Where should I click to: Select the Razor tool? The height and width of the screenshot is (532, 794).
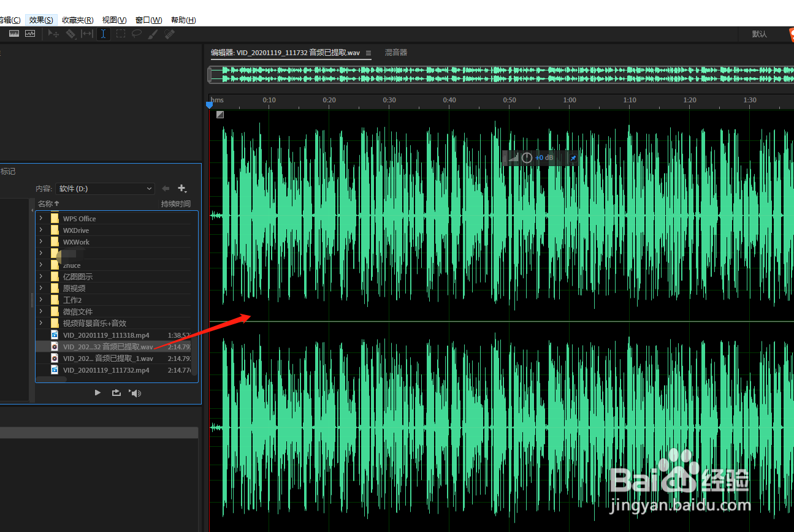tap(71, 34)
